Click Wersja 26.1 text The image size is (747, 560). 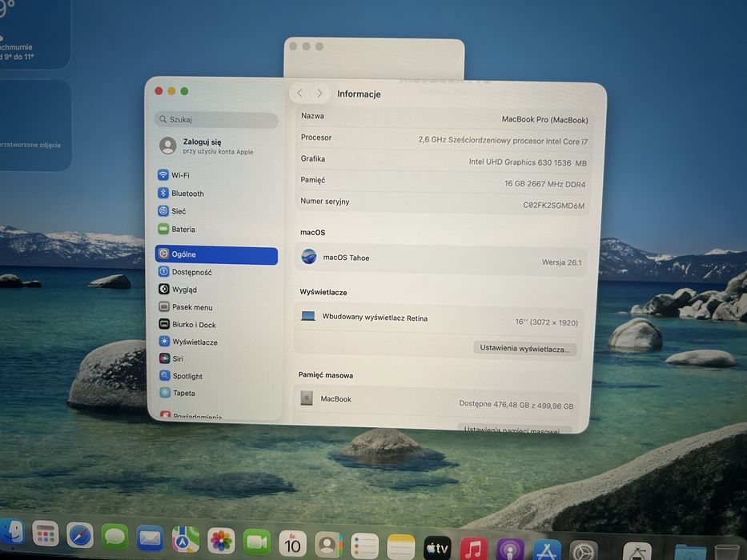562,262
